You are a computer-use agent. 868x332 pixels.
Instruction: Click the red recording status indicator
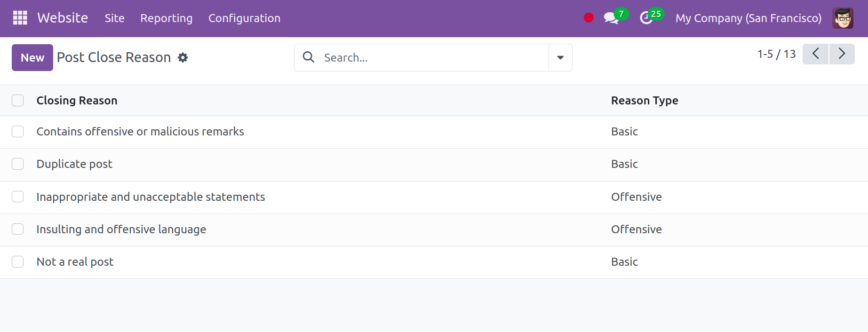(589, 18)
